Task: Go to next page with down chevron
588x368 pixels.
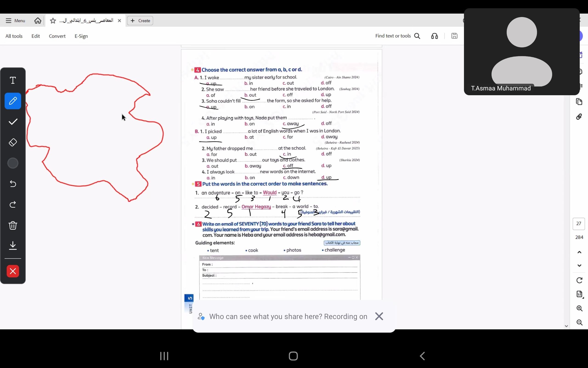Action: 579,265
